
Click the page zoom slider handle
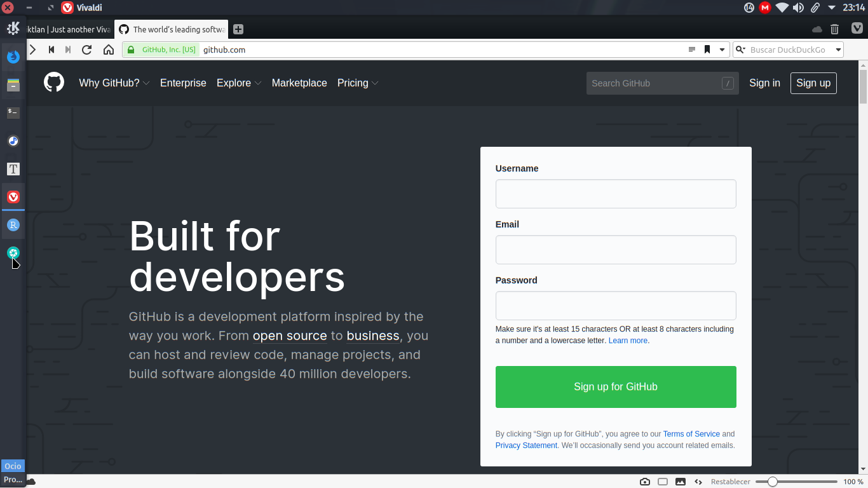773,482
